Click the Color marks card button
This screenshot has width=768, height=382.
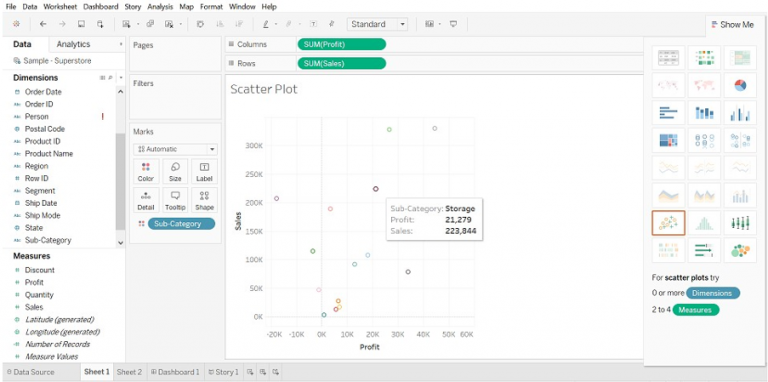[x=145, y=172]
